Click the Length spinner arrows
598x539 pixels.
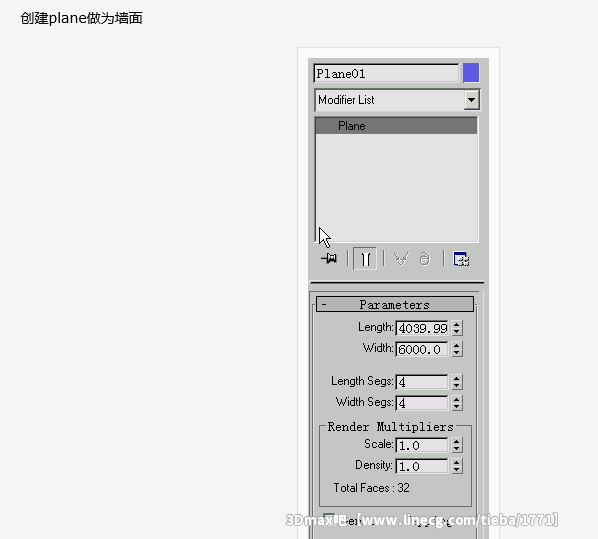[x=457, y=328]
